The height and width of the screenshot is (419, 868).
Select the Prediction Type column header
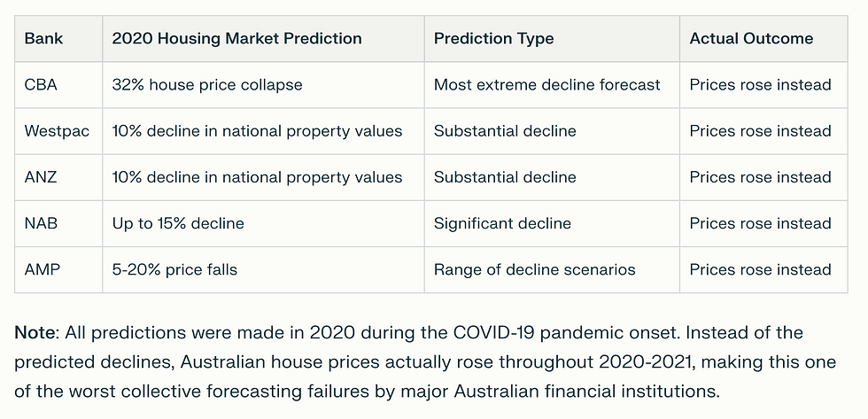coord(493,39)
